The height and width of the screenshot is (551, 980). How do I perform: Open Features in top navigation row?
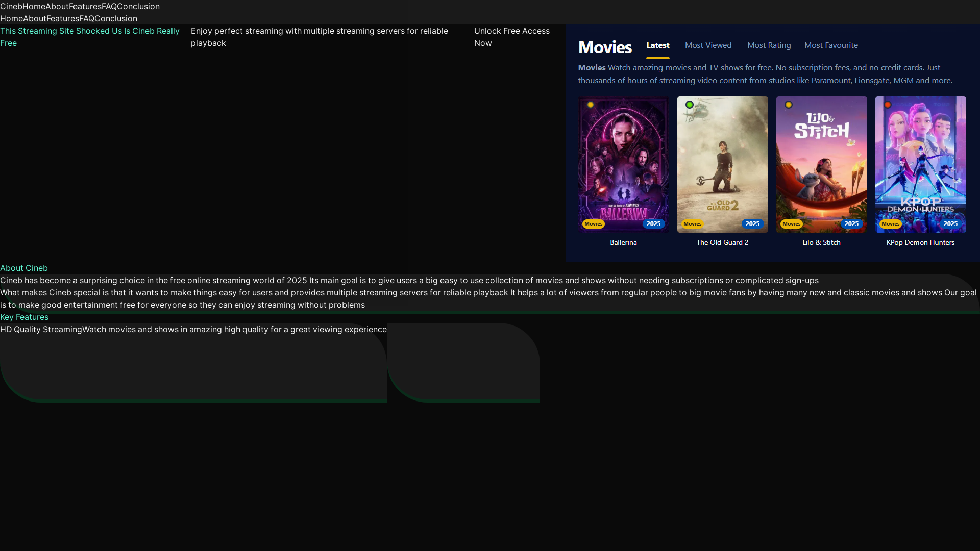coord(85,6)
